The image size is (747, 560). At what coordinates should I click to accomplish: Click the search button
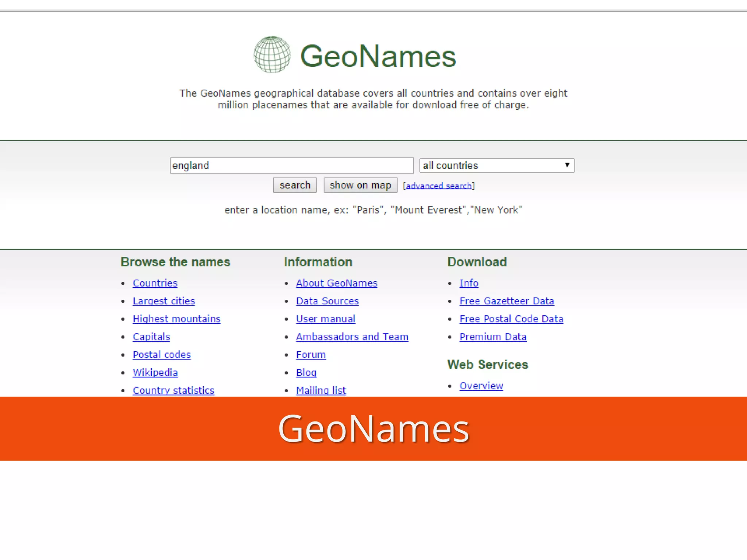tap(295, 185)
